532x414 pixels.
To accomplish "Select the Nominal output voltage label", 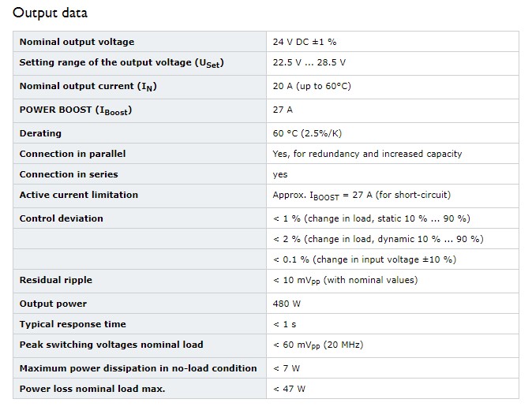I will [x=77, y=42].
